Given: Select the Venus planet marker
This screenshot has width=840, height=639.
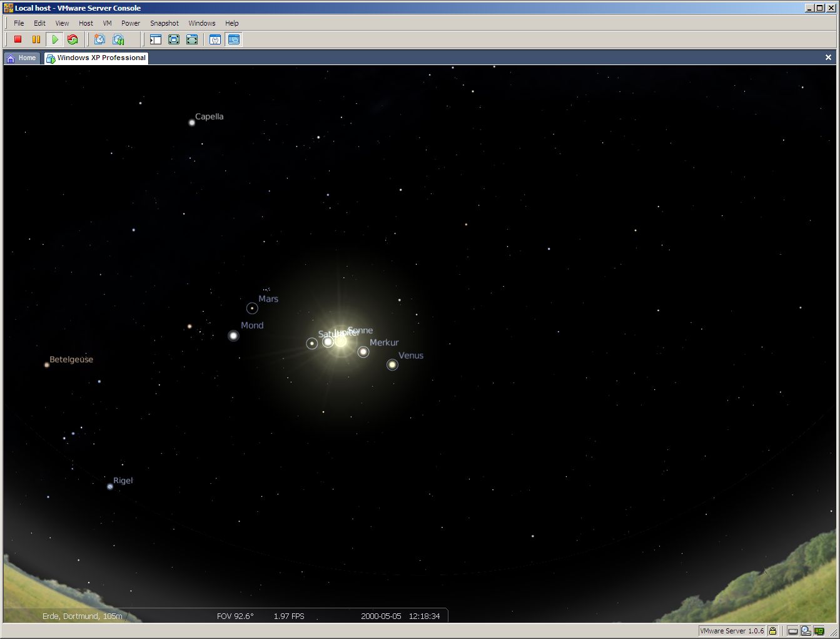Looking at the screenshot, I should click(x=392, y=364).
